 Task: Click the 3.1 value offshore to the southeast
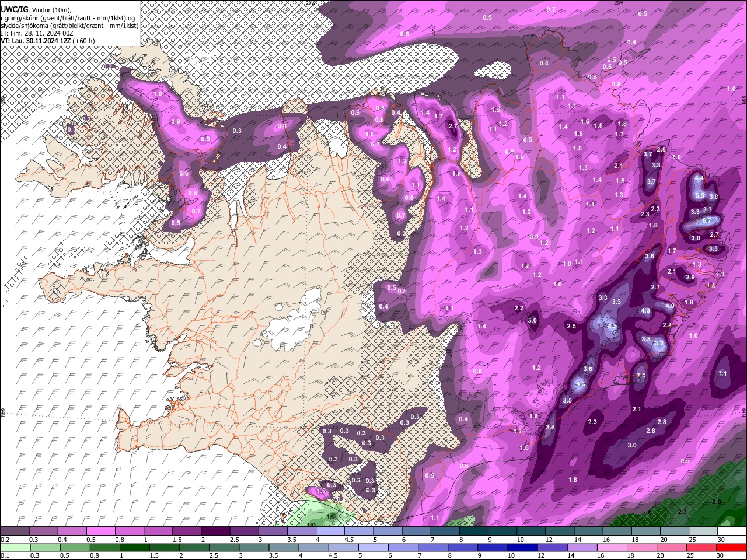click(x=722, y=373)
